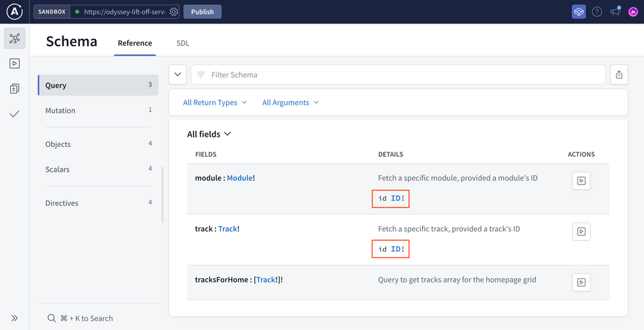644x330 pixels.
Task: Click the tracksForHome field name
Action: (x=221, y=280)
